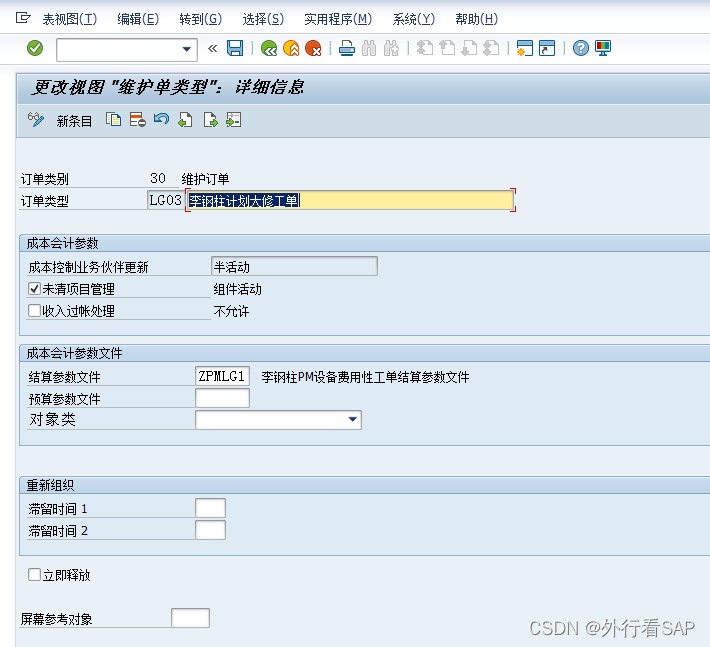
Task: Click the Delete entry icon
Action: point(137,120)
